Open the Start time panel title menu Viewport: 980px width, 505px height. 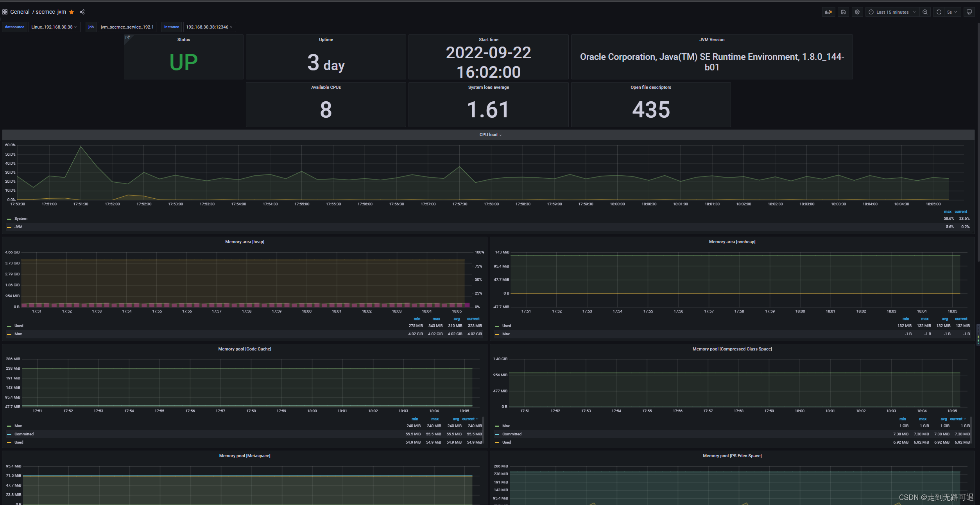pos(489,40)
